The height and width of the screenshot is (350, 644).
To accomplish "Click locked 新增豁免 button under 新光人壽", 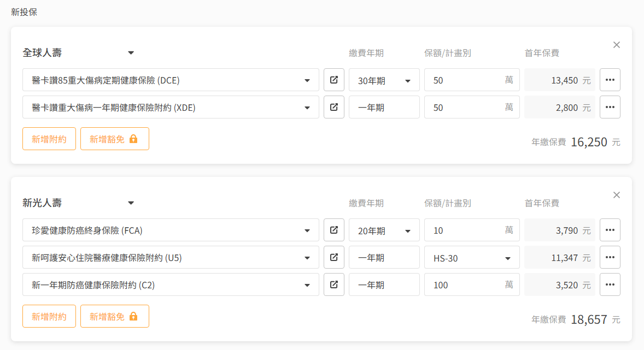I will tap(114, 316).
